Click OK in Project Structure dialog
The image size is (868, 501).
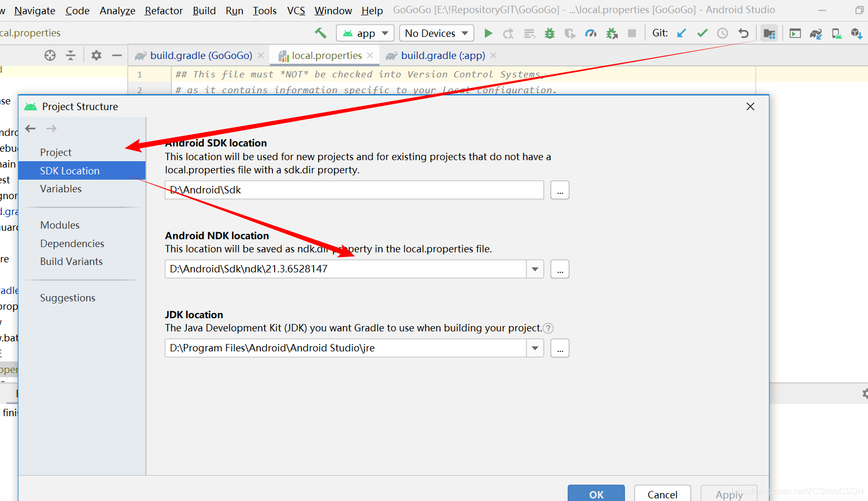click(x=596, y=494)
